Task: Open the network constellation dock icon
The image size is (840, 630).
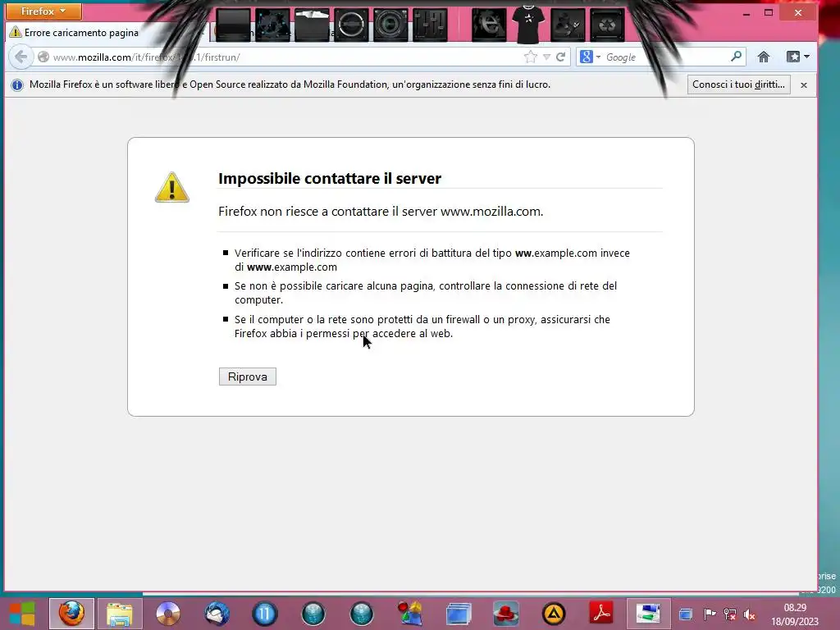Action: point(272,25)
